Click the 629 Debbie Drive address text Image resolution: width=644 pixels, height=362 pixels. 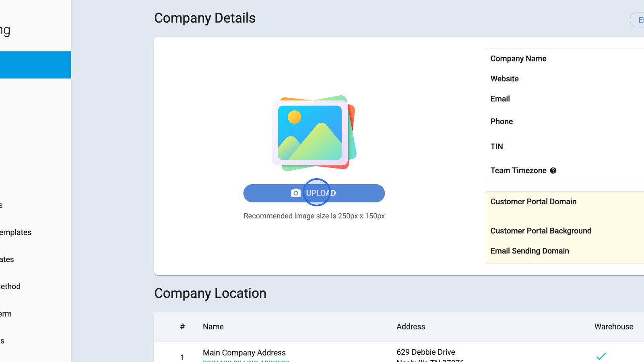425,352
